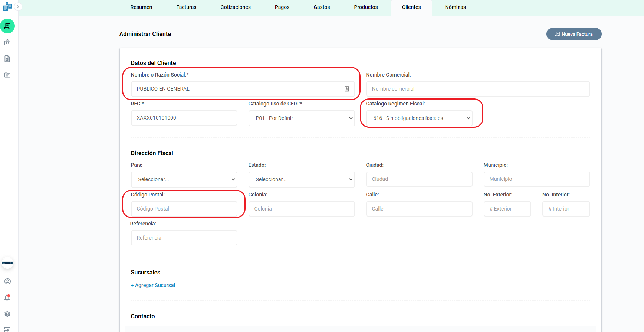Switch to the Gastos tab
Screen dimensions: 644x332
[322, 7]
